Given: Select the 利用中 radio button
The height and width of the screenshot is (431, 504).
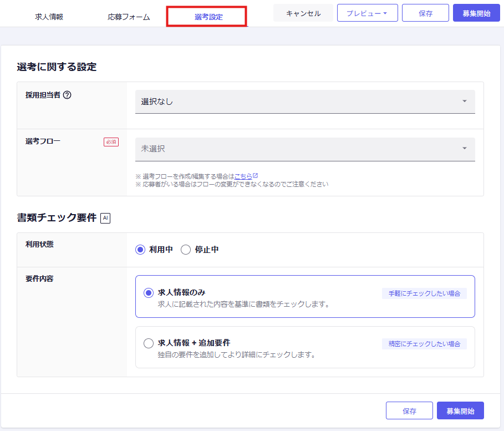Looking at the screenshot, I should 140,250.
